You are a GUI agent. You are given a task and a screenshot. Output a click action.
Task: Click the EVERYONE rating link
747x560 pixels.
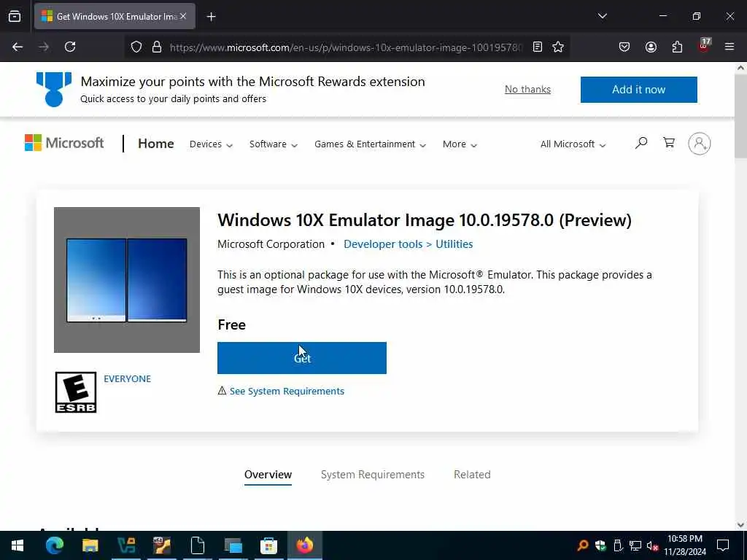pos(127,378)
